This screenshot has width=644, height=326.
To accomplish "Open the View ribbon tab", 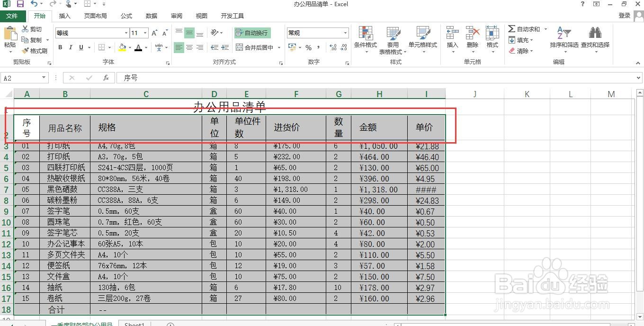I will pyautogui.click(x=201, y=16).
